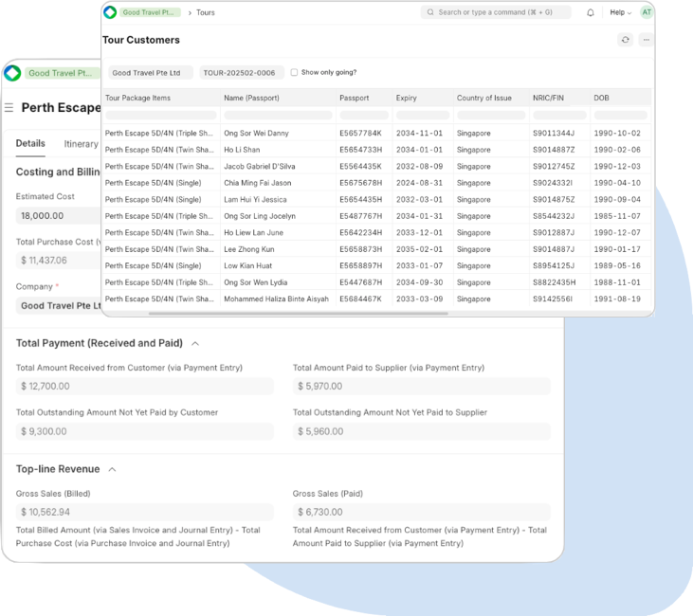This screenshot has height=616, width=693.
Task: Click passport number E5657784K
Action: 360,133
